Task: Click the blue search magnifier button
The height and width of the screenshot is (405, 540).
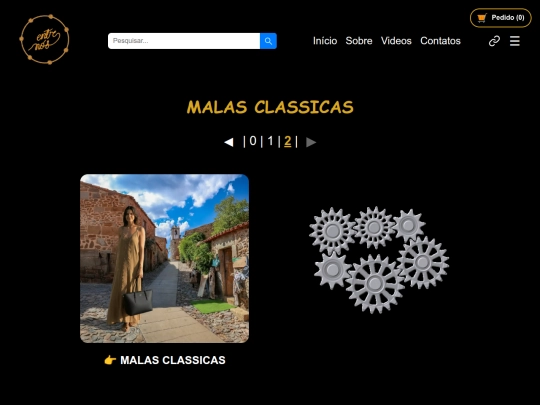Action: (268, 41)
